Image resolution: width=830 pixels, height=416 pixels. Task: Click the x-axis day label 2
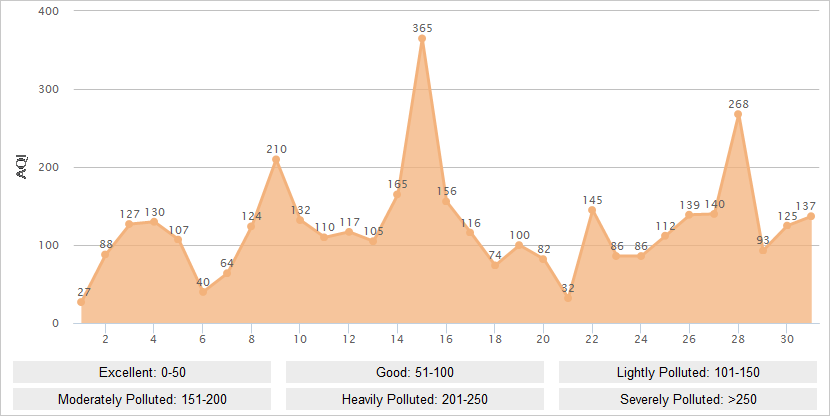click(x=105, y=339)
